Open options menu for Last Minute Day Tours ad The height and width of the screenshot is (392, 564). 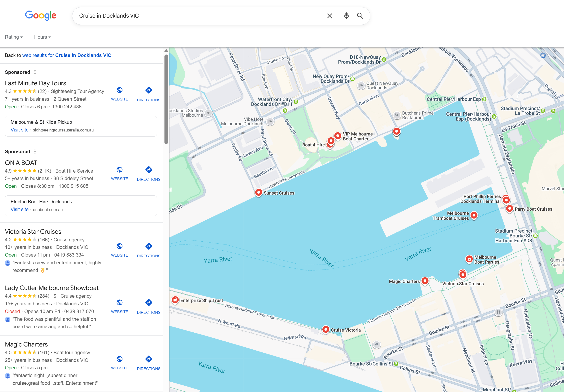(35, 72)
